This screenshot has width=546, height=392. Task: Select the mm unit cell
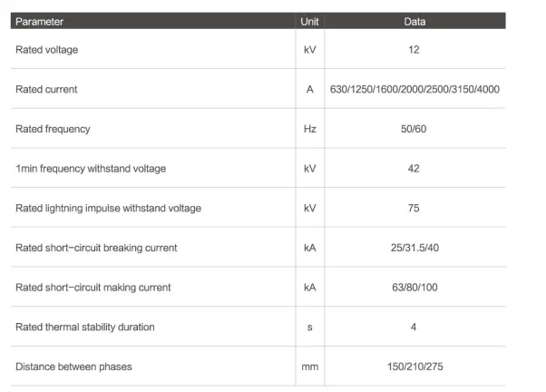tap(309, 367)
